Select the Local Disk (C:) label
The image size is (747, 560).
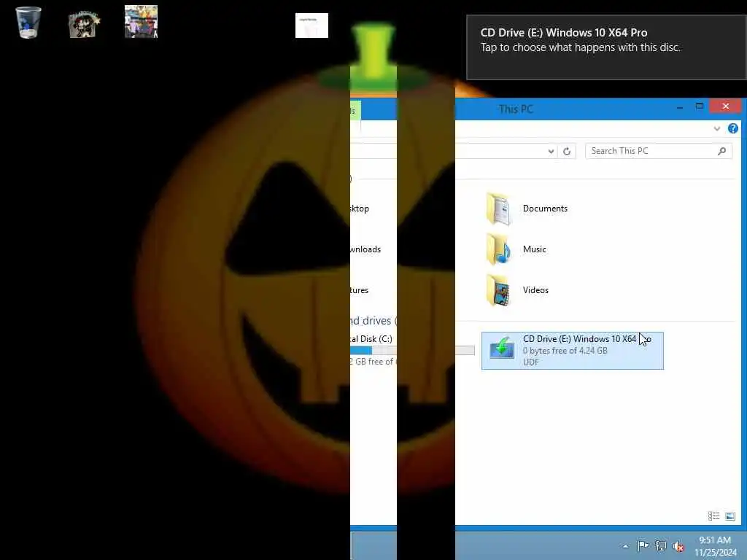click(x=371, y=339)
